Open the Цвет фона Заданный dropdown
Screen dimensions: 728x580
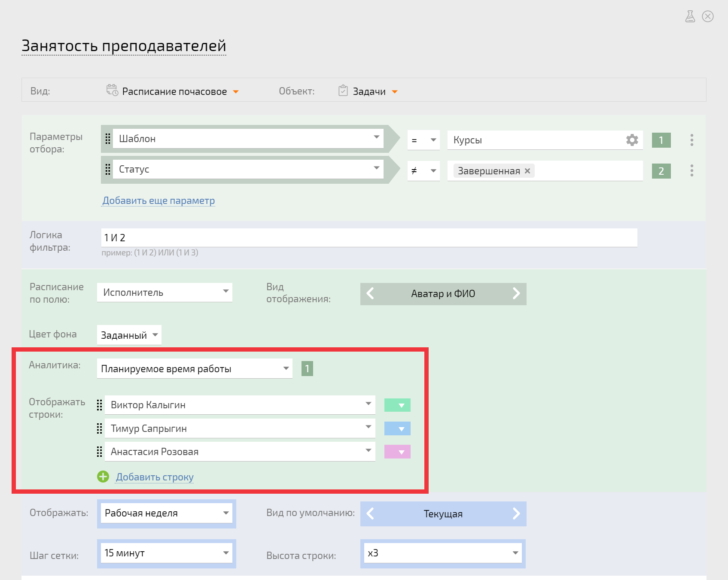click(129, 335)
